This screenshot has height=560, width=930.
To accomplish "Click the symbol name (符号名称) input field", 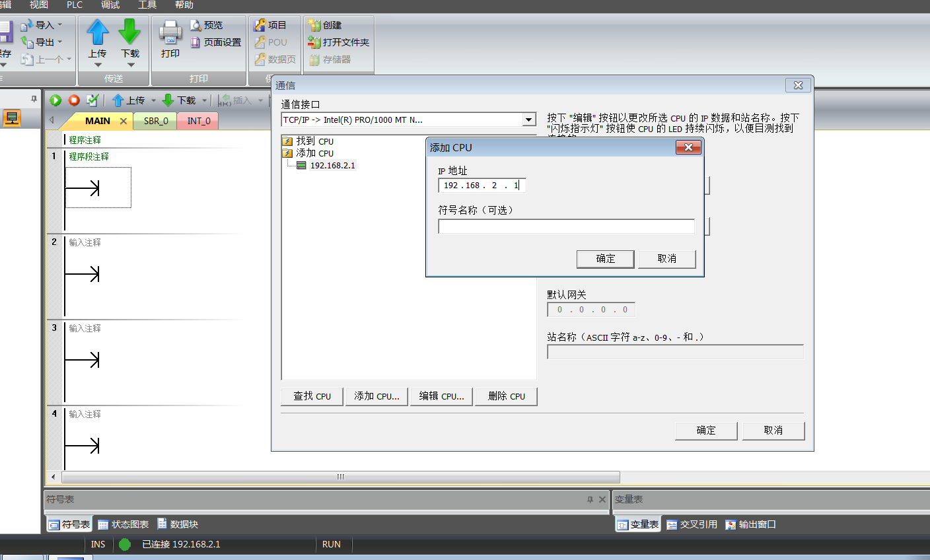I will click(566, 227).
